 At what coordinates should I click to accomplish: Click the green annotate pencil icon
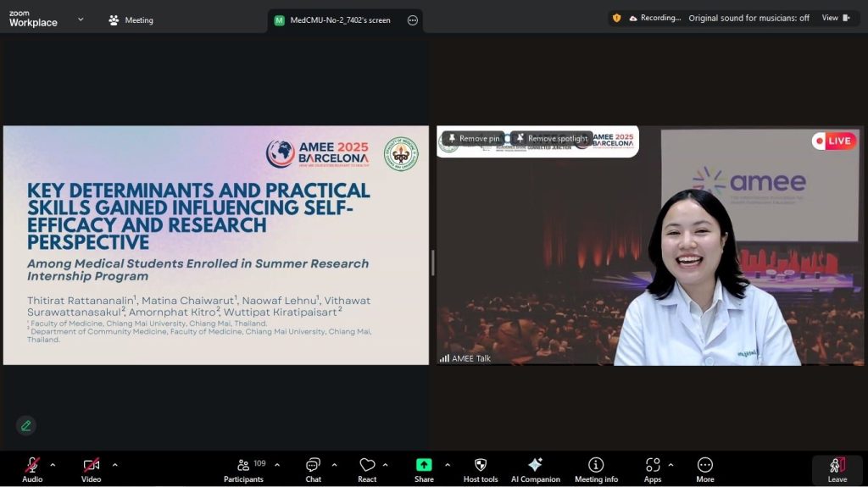pos(26,425)
